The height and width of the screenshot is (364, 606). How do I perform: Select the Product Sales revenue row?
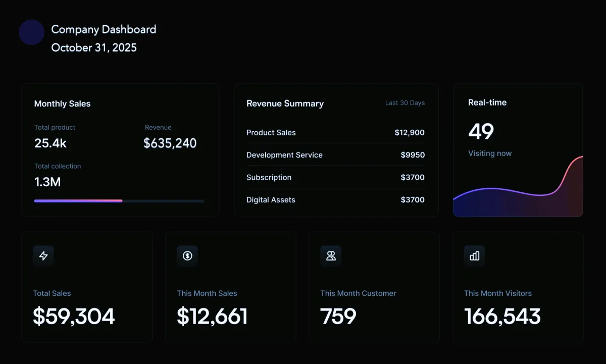[335, 133]
